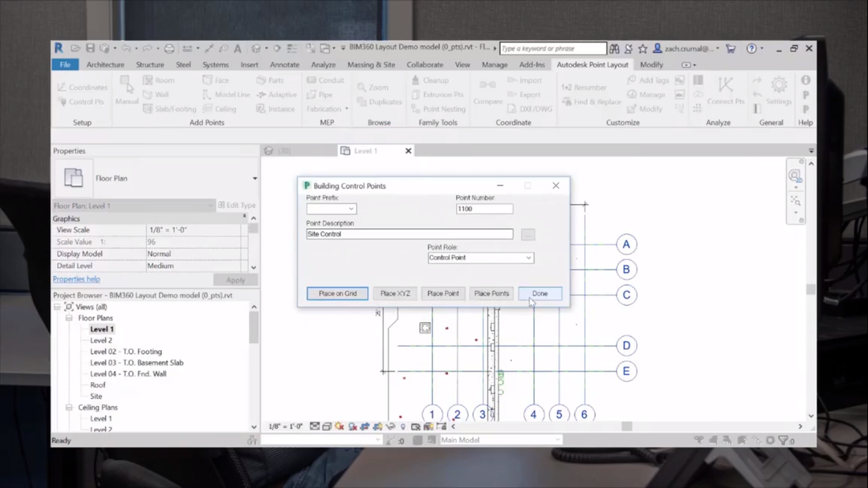Choose the Manual add points tool
868x488 pixels.
coord(126,91)
